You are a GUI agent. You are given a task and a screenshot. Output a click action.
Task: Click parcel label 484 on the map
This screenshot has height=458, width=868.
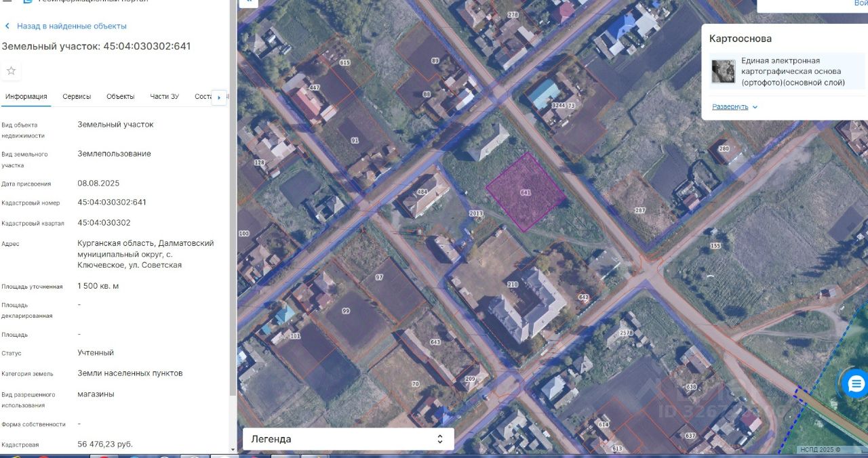pyautogui.click(x=422, y=192)
